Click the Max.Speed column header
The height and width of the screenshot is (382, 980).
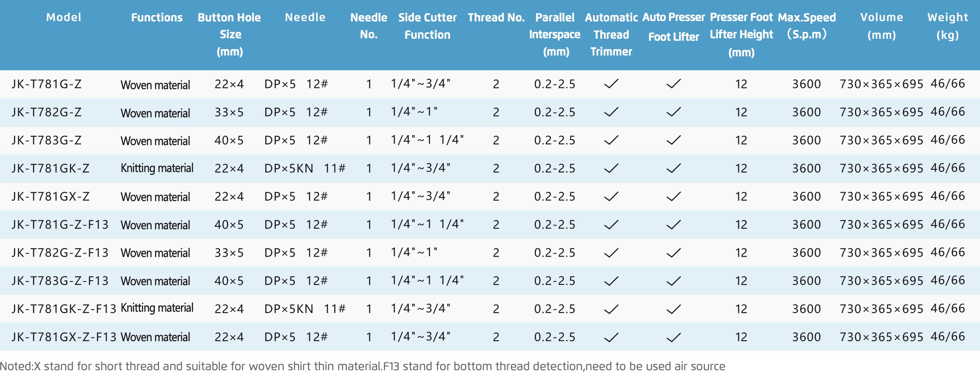coord(807,26)
